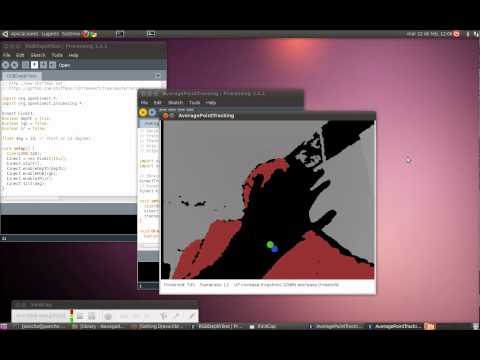Click show desktop icon in bottom taskbar

[x=4, y=326]
